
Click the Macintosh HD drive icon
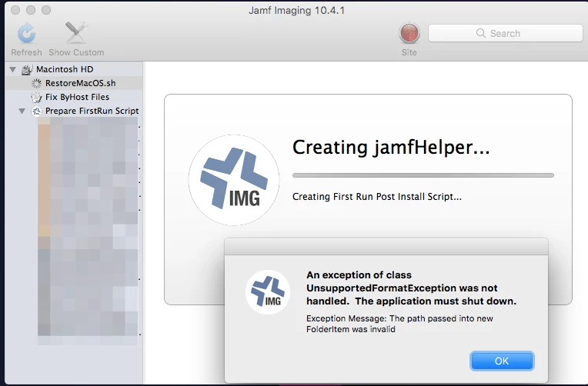click(x=27, y=69)
